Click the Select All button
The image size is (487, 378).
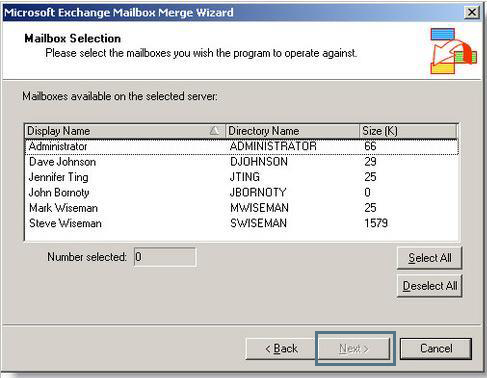click(429, 258)
